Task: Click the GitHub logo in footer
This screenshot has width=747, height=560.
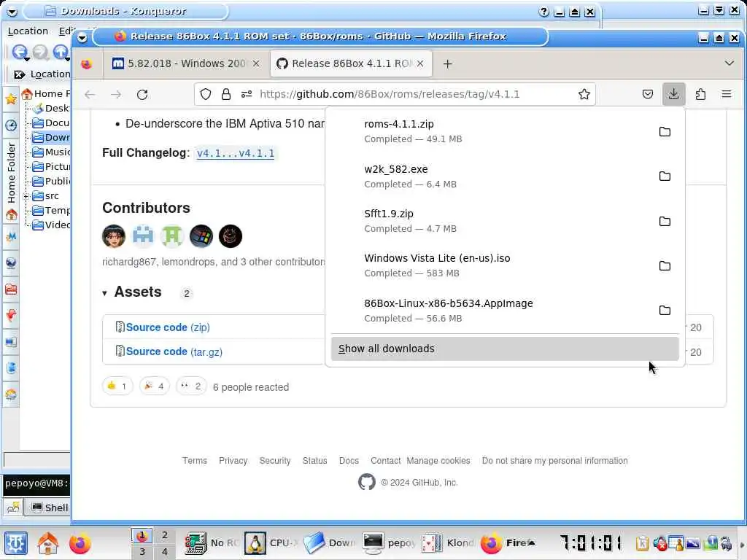Action: [x=366, y=482]
